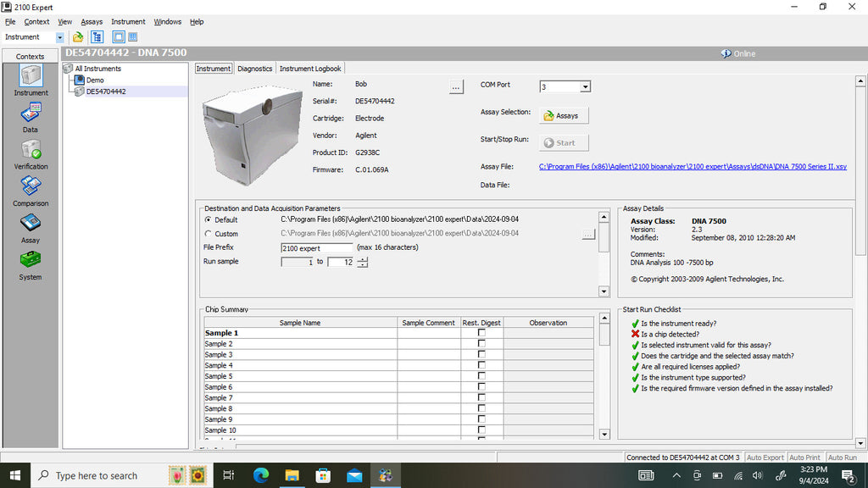Image resolution: width=868 pixels, height=488 pixels.
Task: Open the Data context
Action: pos(31,117)
